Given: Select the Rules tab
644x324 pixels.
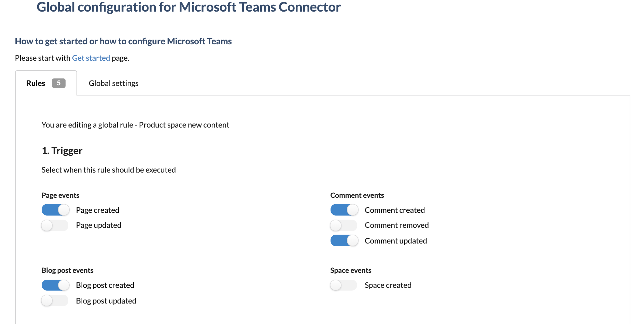Looking at the screenshot, I should (x=36, y=83).
